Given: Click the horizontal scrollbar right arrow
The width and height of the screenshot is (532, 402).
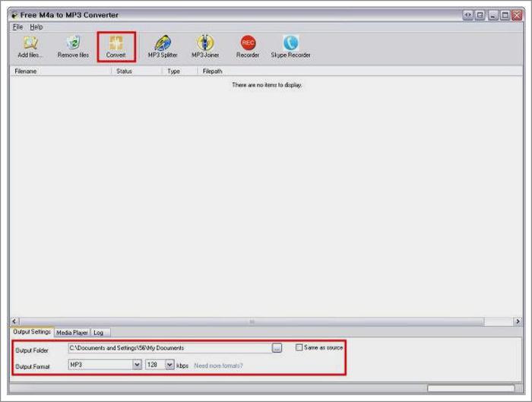Looking at the screenshot, I should pyautogui.click(x=518, y=321).
